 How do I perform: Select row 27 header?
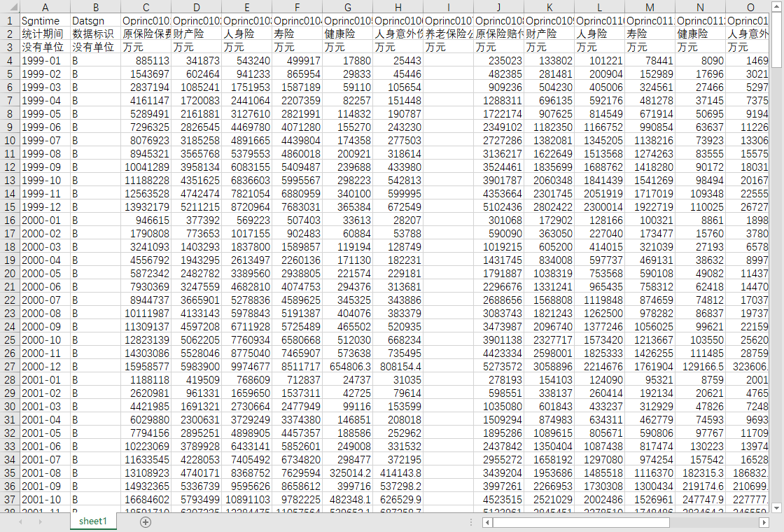click(10, 367)
